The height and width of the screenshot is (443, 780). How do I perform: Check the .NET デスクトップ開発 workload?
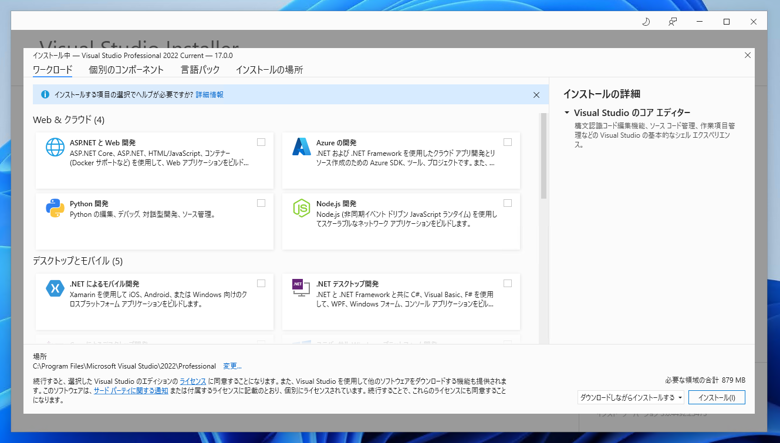(507, 283)
